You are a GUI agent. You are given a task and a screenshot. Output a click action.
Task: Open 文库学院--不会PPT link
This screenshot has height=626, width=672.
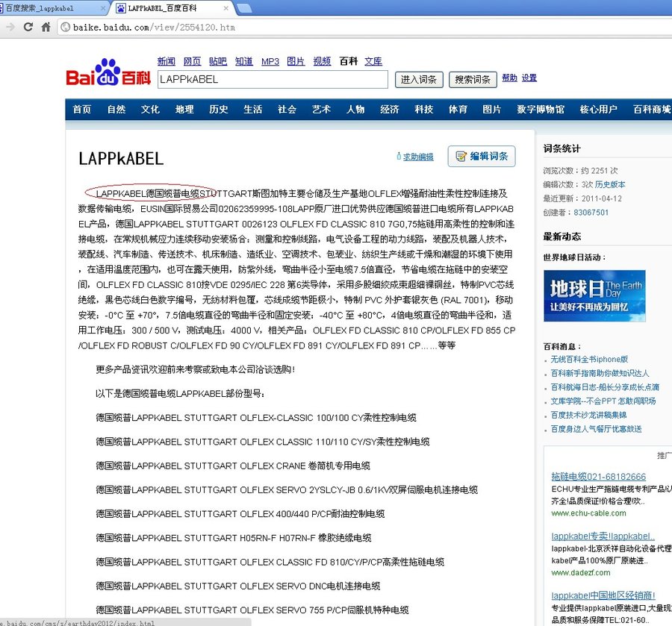pos(603,401)
